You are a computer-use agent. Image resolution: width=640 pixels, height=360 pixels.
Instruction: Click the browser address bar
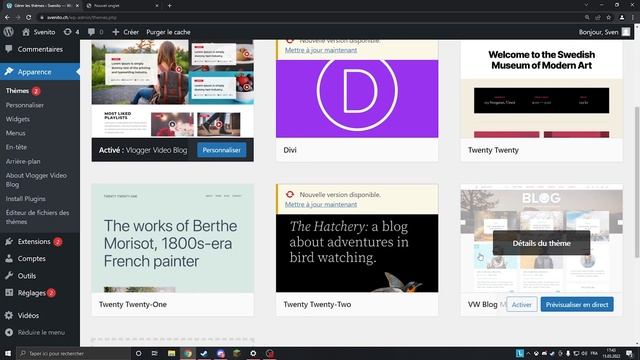310,18
